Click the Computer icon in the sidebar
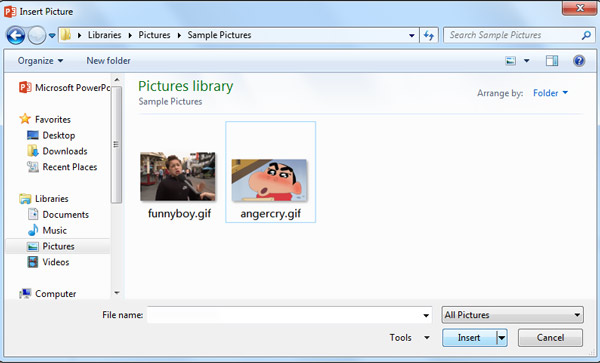The width and height of the screenshot is (600, 363). pyautogui.click(x=25, y=293)
